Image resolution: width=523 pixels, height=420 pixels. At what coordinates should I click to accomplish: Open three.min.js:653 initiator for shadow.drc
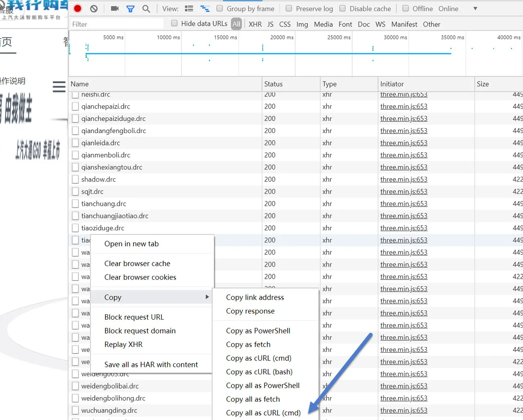[x=404, y=179]
